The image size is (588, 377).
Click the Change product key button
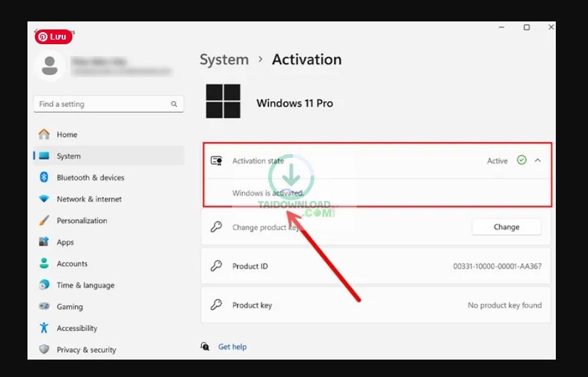pos(507,227)
